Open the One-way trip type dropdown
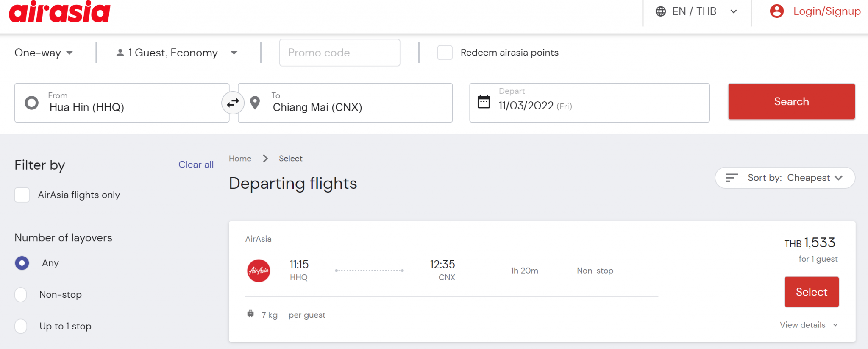The height and width of the screenshot is (349, 868). coord(44,53)
